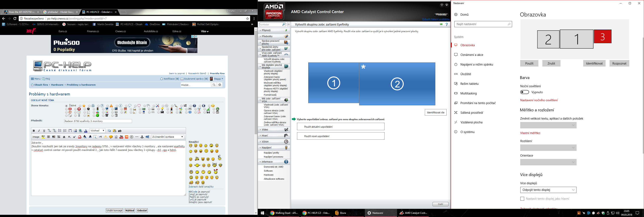644x217 pixels.
Task: Insert URL link icon in editor
Action: [x=80, y=131]
